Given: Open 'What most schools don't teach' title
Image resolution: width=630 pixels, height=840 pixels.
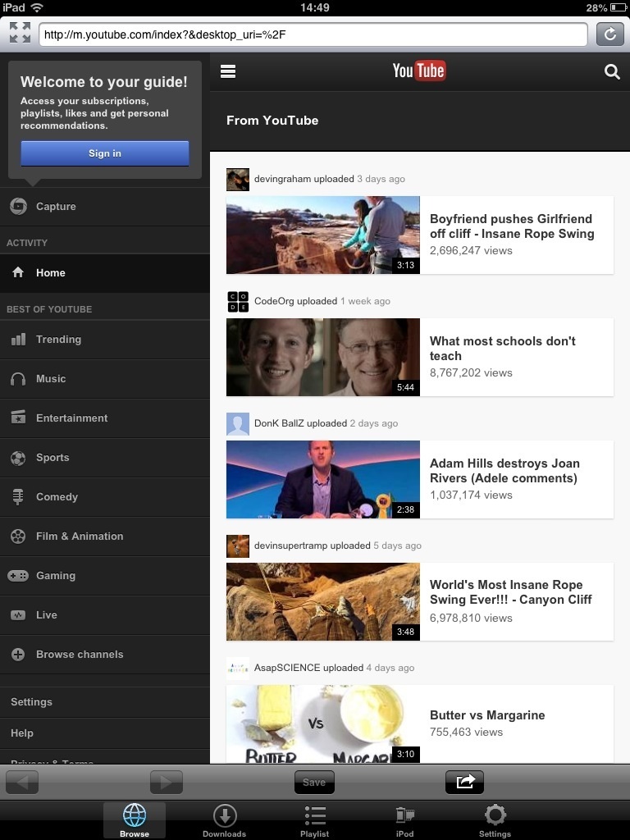Looking at the screenshot, I should (503, 348).
